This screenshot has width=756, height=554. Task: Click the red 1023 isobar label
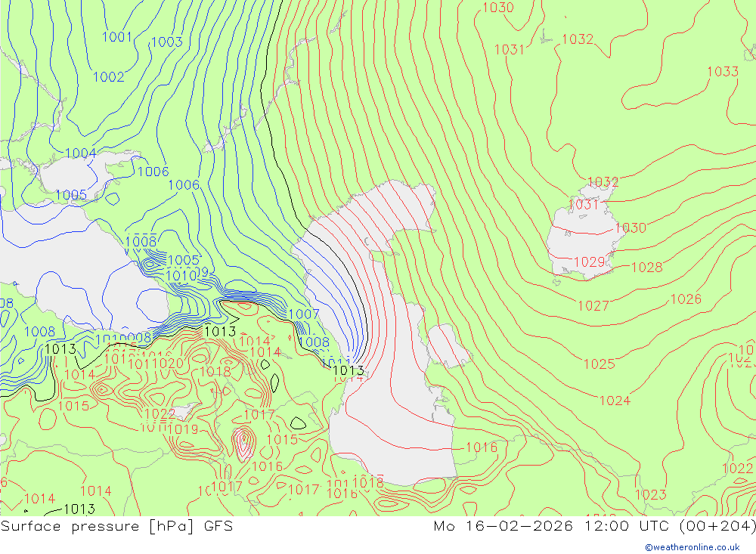point(650,495)
